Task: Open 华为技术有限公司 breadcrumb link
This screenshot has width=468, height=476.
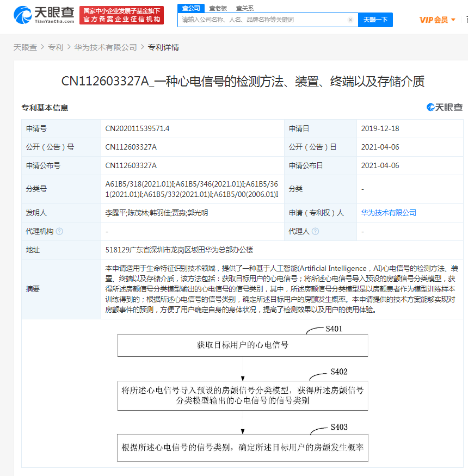Action: coord(106,47)
